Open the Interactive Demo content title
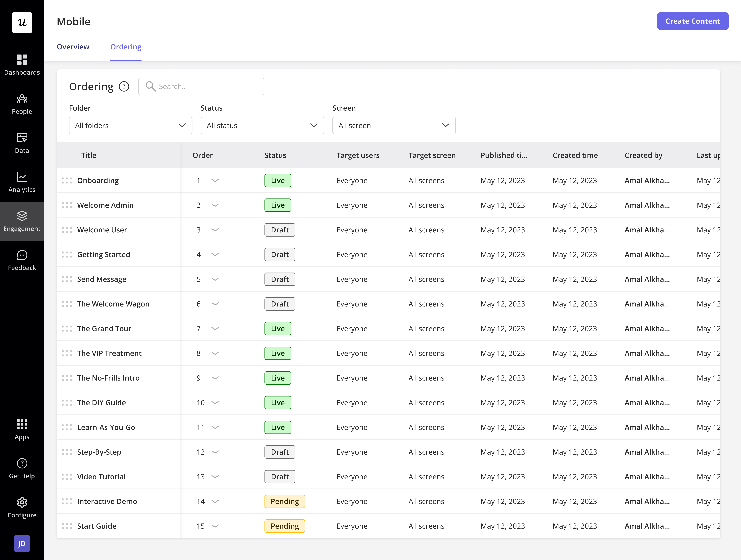The image size is (741, 560). click(107, 501)
